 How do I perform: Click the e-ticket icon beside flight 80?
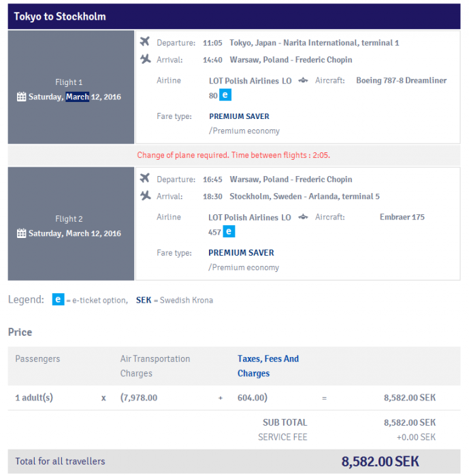click(x=226, y=95)
